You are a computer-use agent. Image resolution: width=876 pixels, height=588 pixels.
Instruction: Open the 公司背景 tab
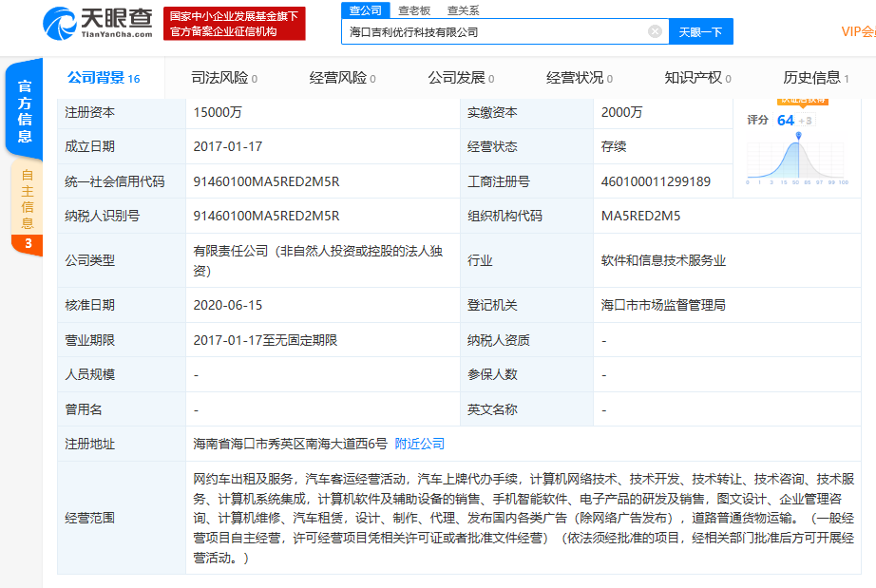103,78
